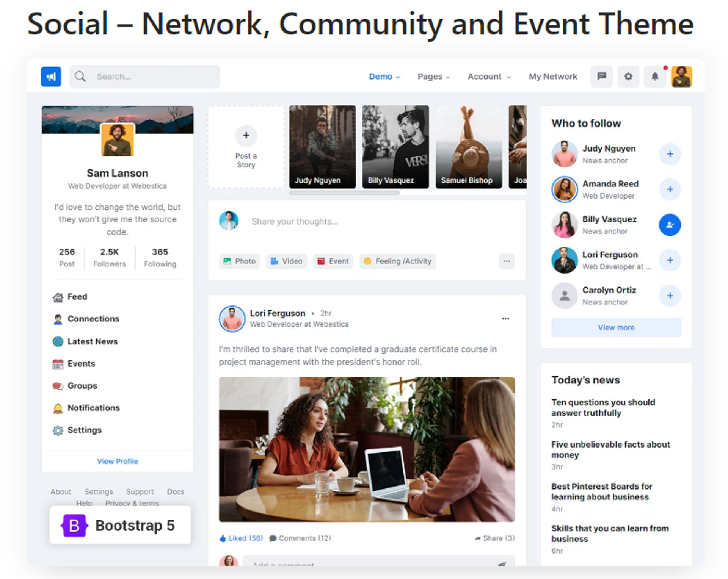
Task: Click the Add a comment field
Action: (378, 562)
